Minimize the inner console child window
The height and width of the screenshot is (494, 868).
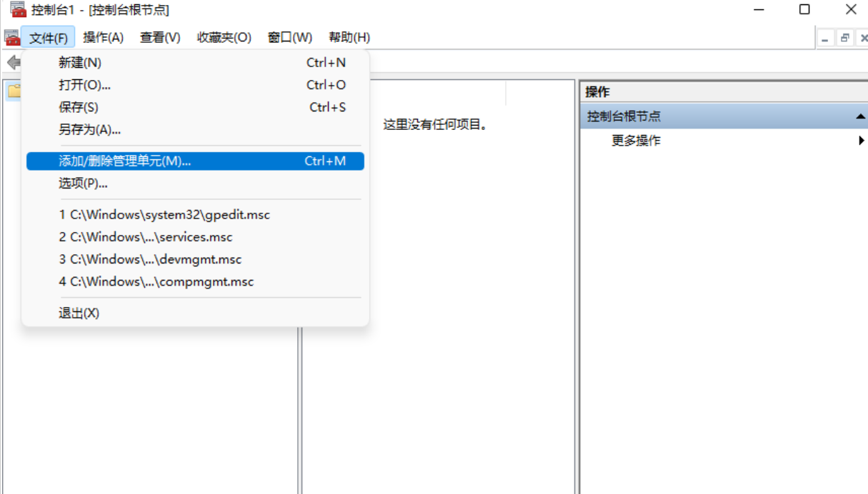coord(826,39)
